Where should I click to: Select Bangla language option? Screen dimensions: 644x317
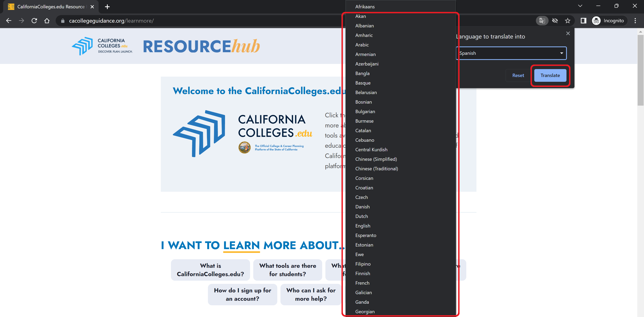pos(401,73)
